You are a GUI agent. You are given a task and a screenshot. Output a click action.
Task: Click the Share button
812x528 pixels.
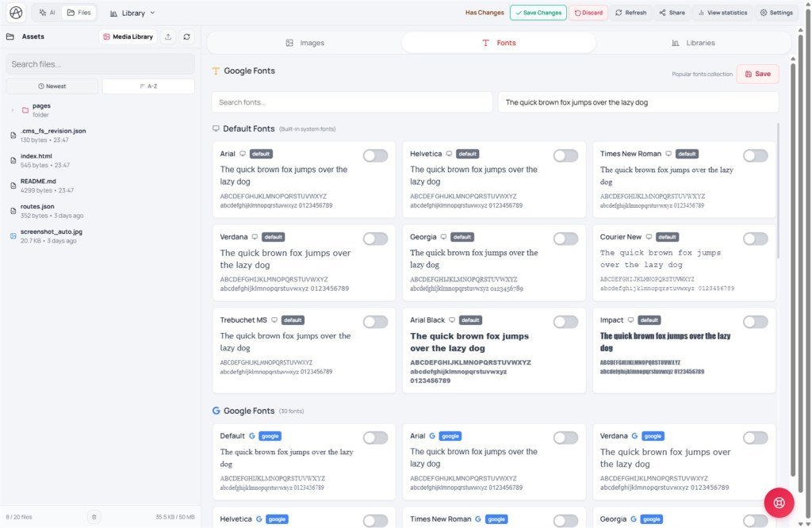[672, 13]
